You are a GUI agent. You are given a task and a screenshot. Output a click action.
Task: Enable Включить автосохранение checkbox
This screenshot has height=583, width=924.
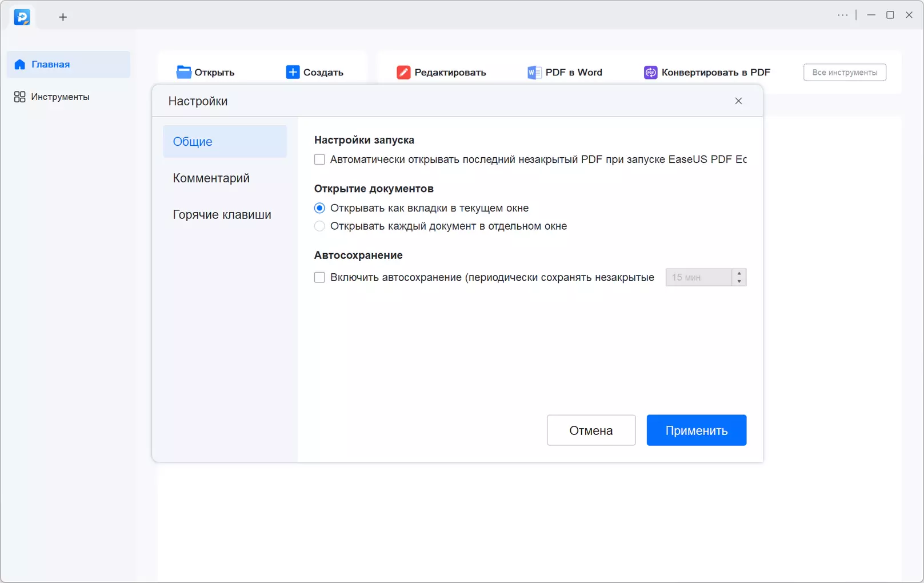[x=319, y=277]
